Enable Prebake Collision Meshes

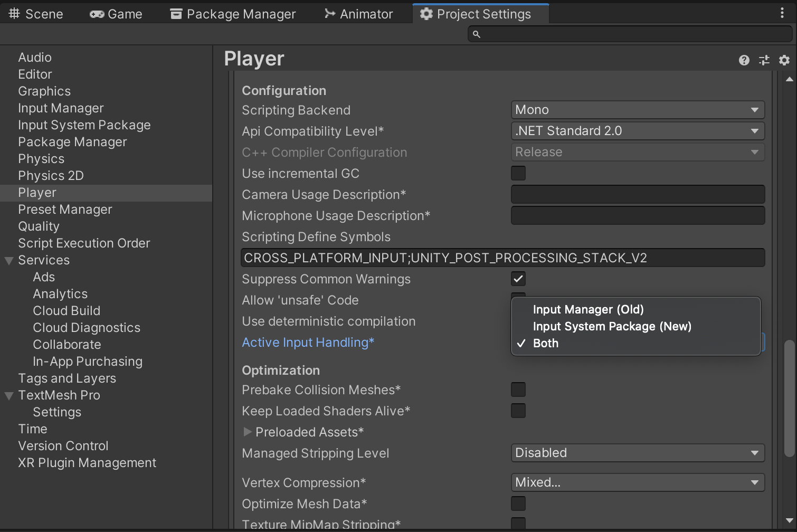pos(518,389)
